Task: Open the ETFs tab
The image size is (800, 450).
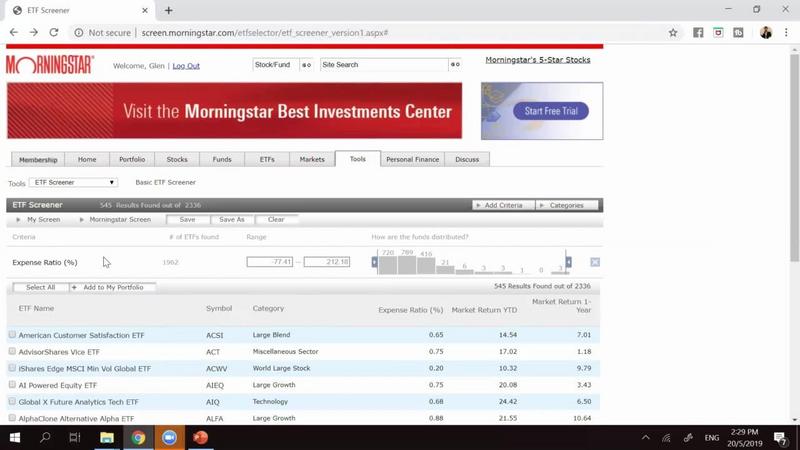Action: click(x=267, y=160)
